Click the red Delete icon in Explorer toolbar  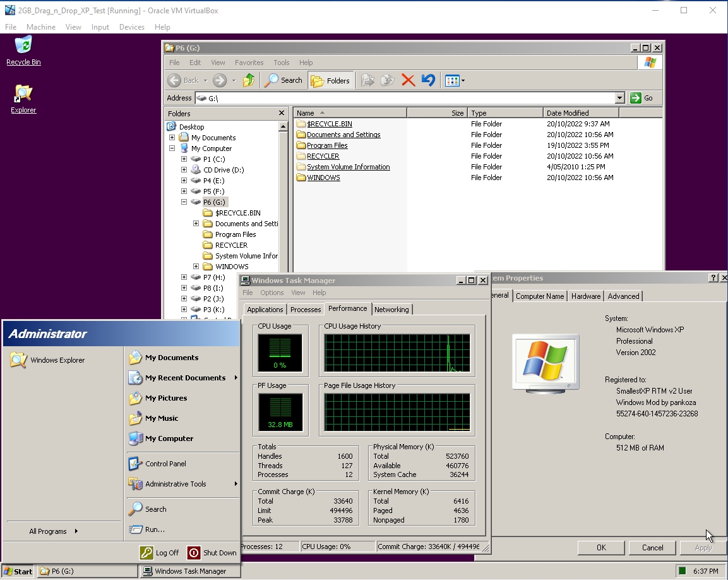pyautogui.click(x=408, y=80)
